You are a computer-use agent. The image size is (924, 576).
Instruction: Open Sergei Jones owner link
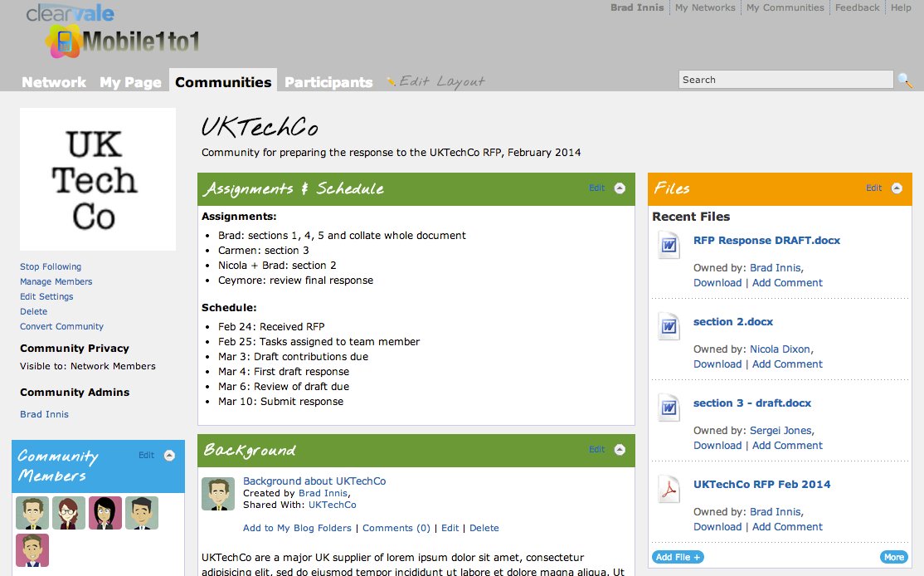[x=781, y=431]
